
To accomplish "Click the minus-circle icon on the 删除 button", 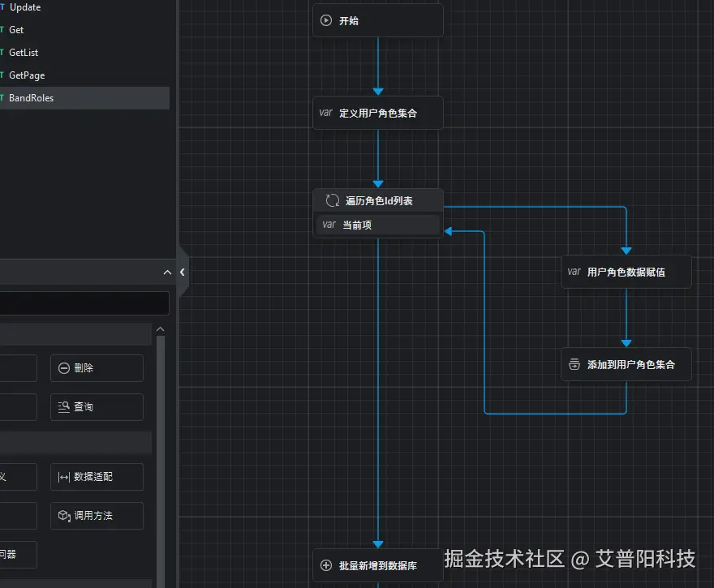I will tap(63, 367).
